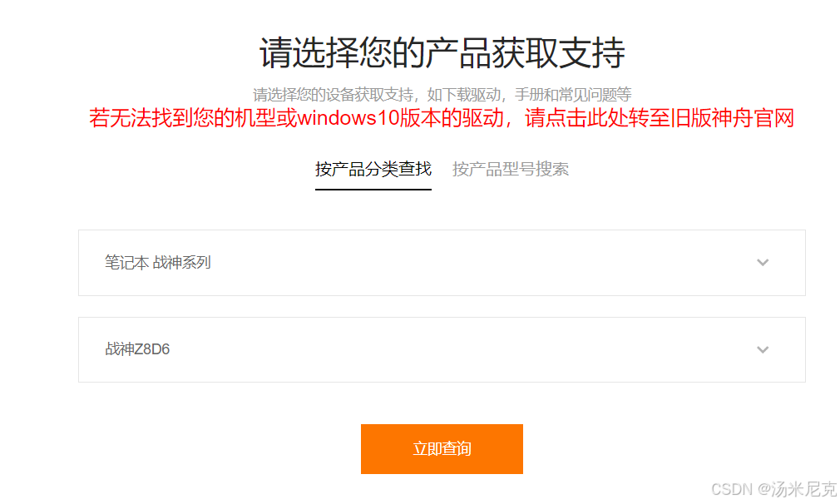Click the underline beneath the active 按产品分类查找 tab
This screenshot has width=840, height=504.
tap(373, 189)
